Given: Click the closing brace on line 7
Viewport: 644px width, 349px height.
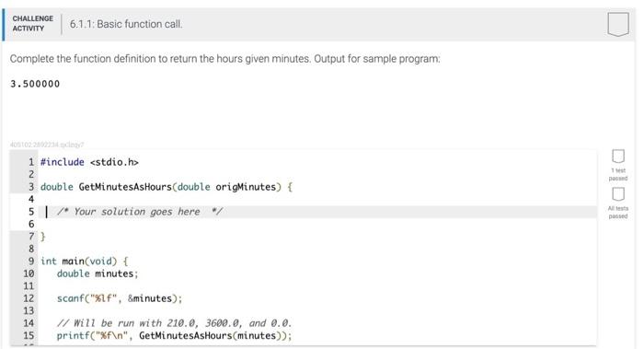Looking at the screenshot, I should (x=42, y=237).
